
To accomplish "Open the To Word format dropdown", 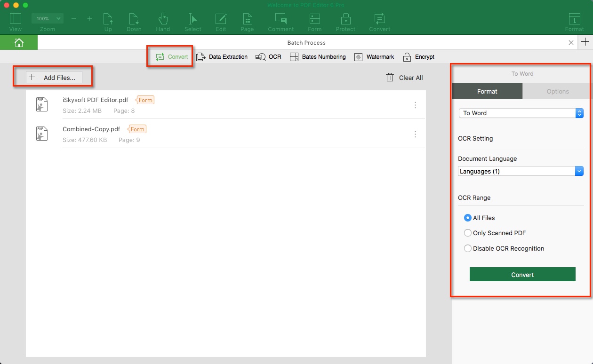I will pos(521,113).
